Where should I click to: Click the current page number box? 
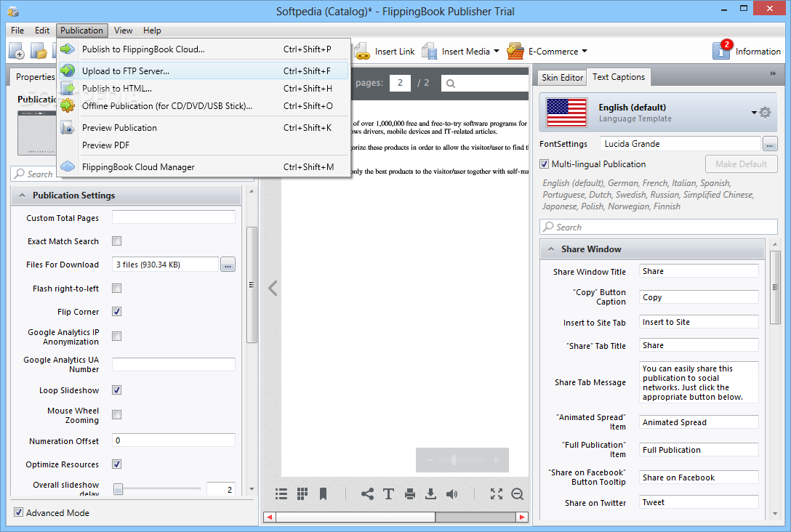pos(400,83)
